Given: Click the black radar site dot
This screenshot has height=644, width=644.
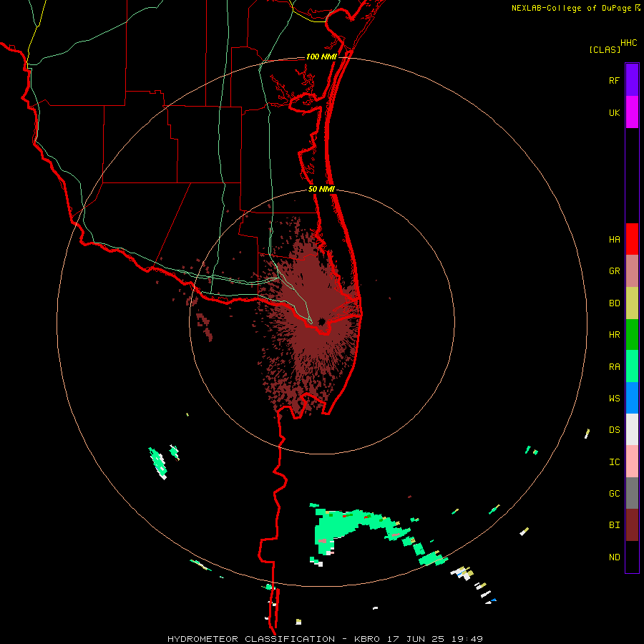Looking at the screenshot, I should coord(321,321).
